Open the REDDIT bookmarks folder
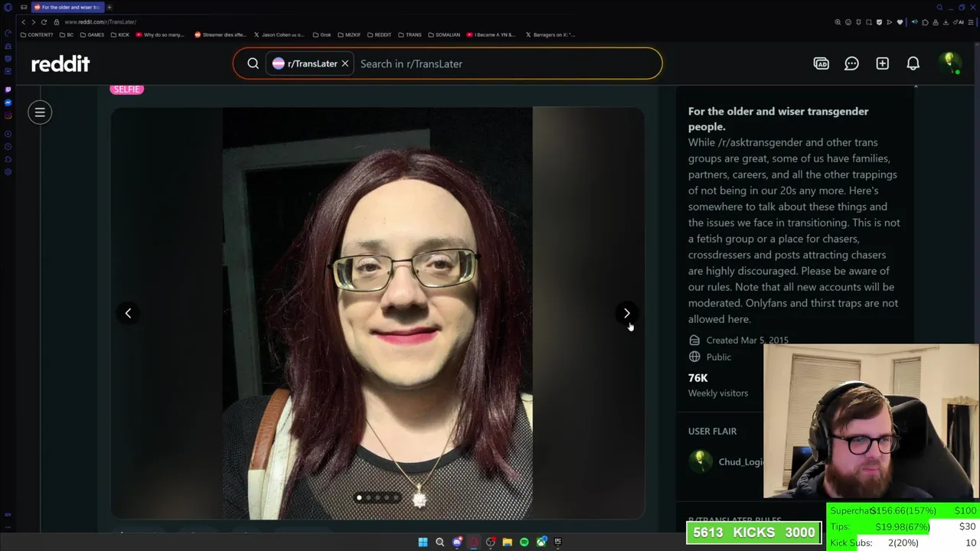 [x=379, y=34]
